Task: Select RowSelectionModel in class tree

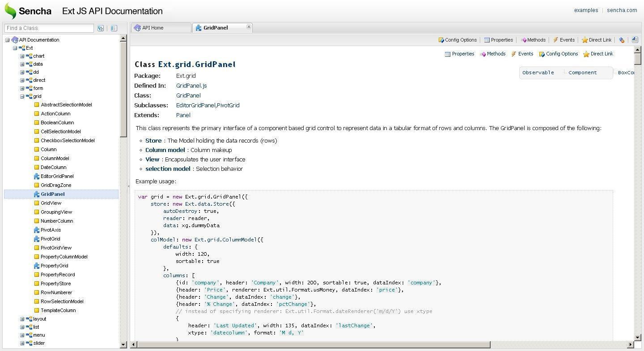Action: (62, 301)
